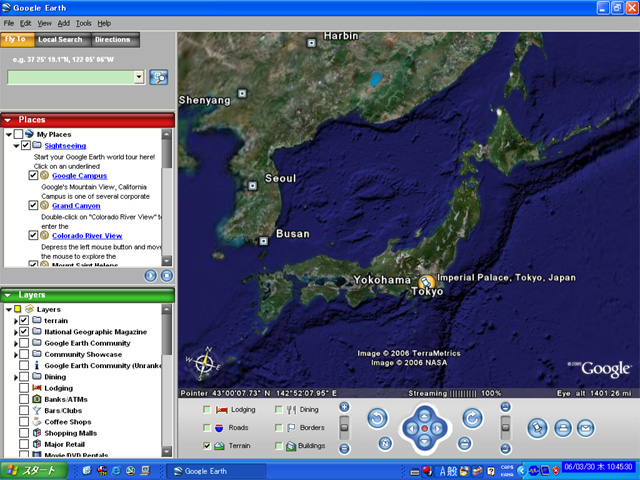The width and height of the screenshot is (640, 480).
Task: Click the Seoul city marker on map
Action: pos(253,186)
